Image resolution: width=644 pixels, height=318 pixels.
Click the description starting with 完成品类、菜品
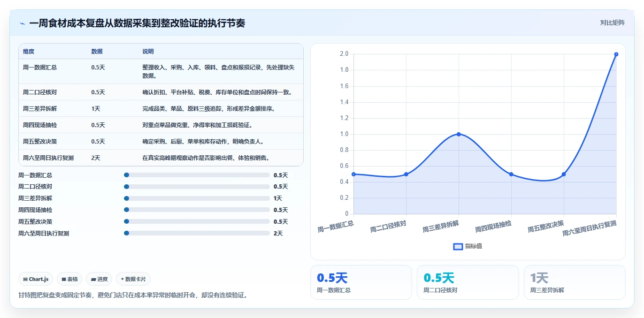[208, 109]
